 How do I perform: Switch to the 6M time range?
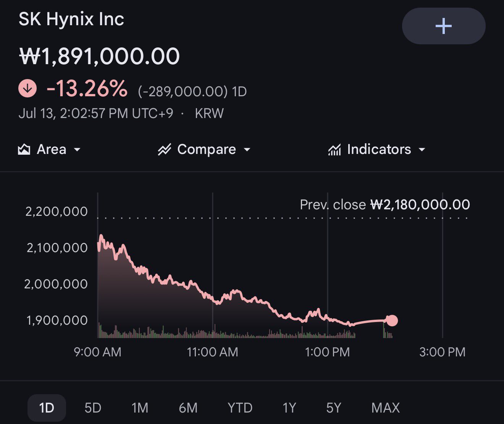point(188,408)
